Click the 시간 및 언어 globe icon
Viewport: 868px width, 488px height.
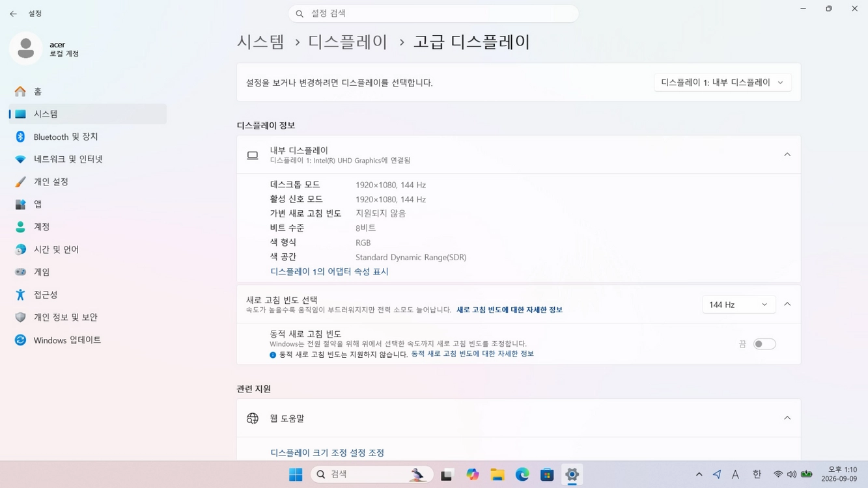(20, 249)
